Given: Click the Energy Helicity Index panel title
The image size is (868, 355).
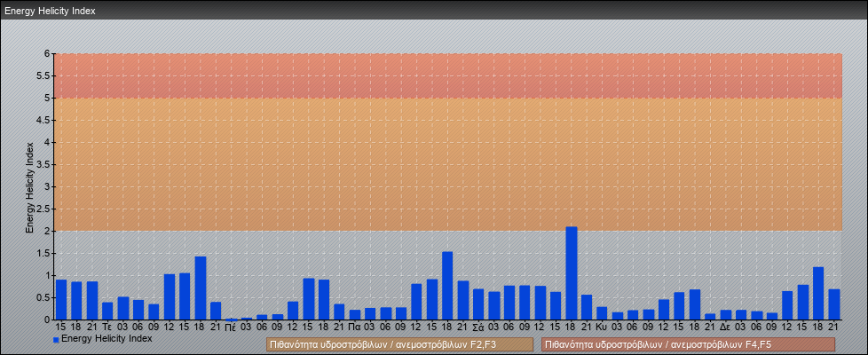Looking at the screenshot, I should point(50,11).
